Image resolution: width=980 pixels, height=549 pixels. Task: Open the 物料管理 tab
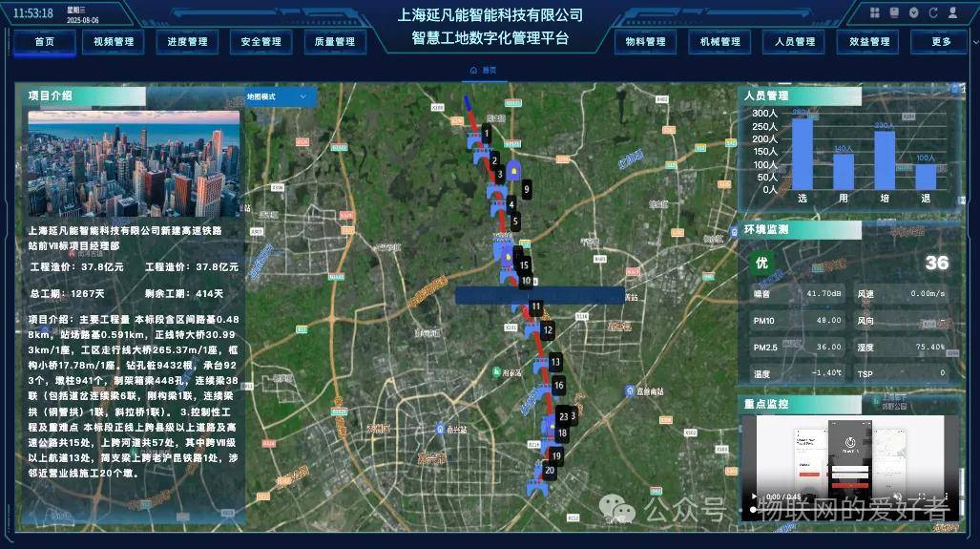(646, 41)
